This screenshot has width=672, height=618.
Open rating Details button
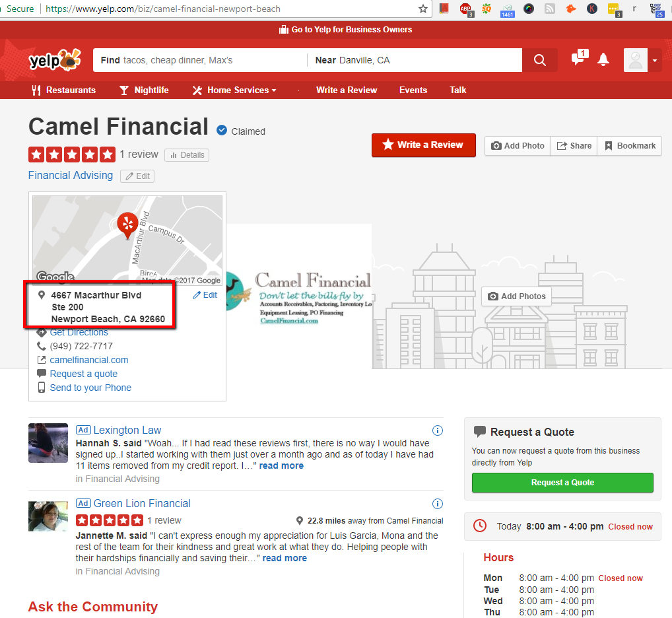point(187,154)
